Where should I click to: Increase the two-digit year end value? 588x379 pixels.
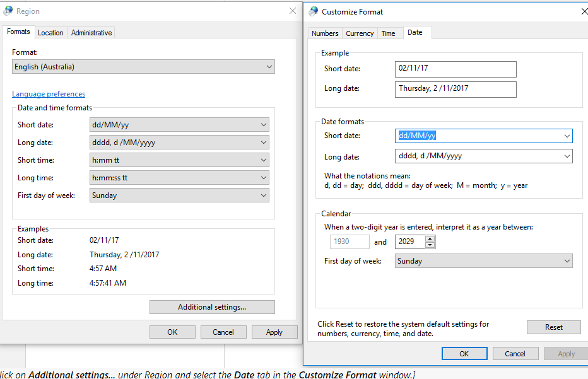(430, 238)
